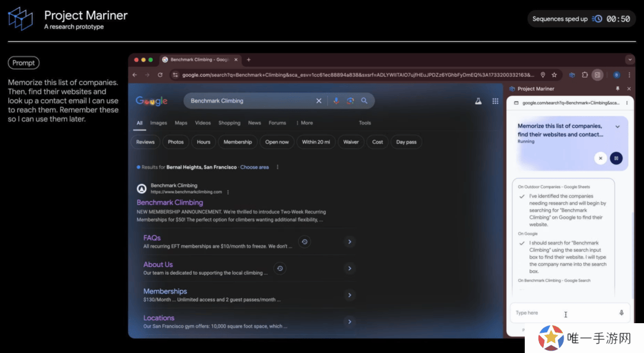Open Search Labs flask icon
The height and width of the screenshot is (353, 644).
pos(478,101)
